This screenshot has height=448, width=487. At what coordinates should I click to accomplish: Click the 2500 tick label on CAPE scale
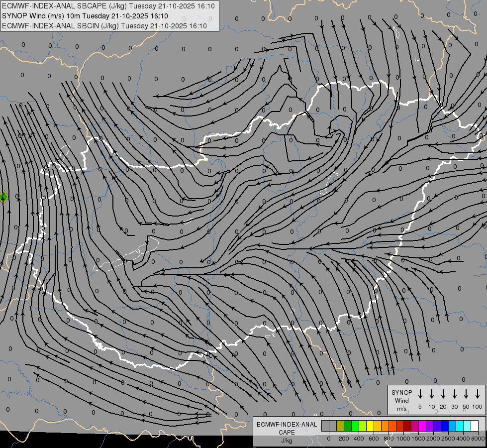point(448,439)
